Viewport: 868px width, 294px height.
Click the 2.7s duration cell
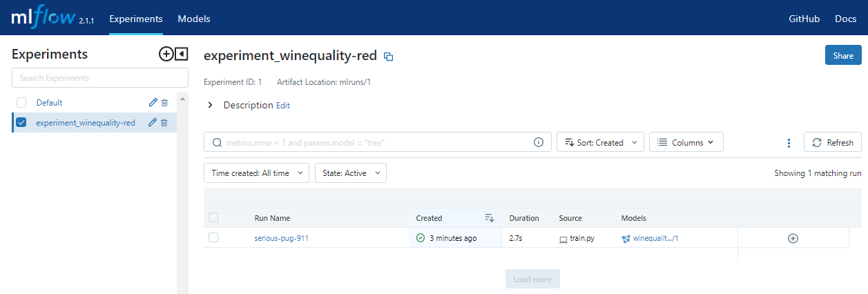pyautogui.click(x=517, y=238)
